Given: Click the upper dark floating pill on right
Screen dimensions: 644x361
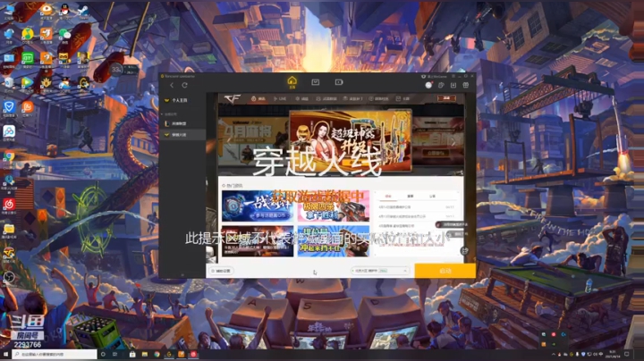Looking at the screenshot, I should tap(452, 225).
